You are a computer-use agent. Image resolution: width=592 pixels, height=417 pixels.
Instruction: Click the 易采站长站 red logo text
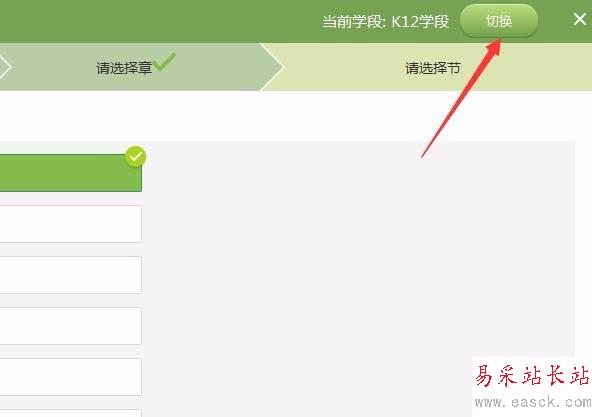[x=532, y=375]
